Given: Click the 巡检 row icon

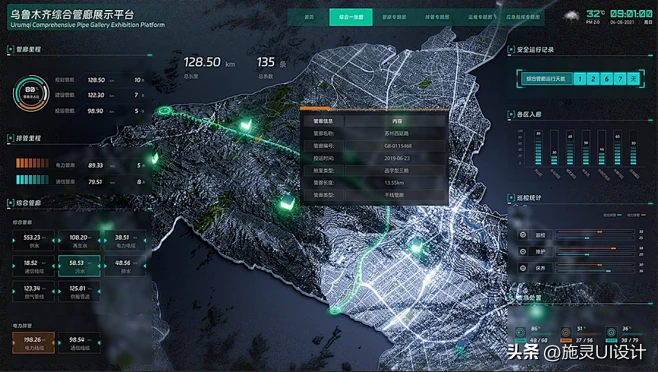Looking at the screenshot, I should coord(523,235).
